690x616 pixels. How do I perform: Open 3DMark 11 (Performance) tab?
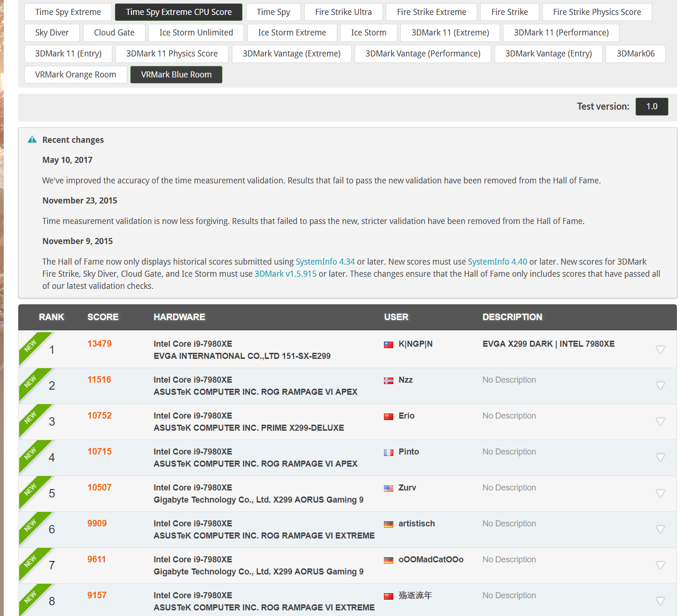[x=561, y=33]
